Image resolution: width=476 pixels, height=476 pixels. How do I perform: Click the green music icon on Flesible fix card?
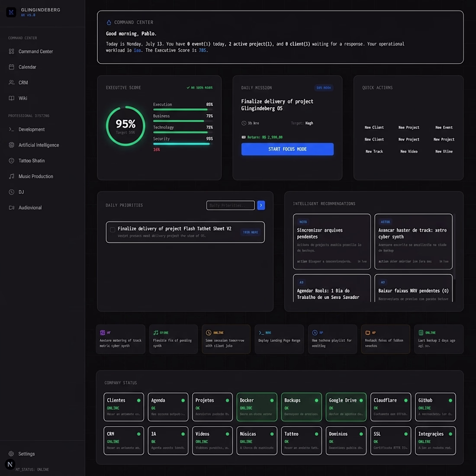(156, 333)
